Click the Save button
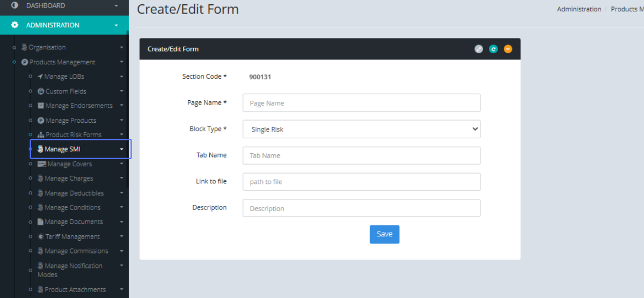This screenshot has height=298, width=644. [x=384, y=234]
